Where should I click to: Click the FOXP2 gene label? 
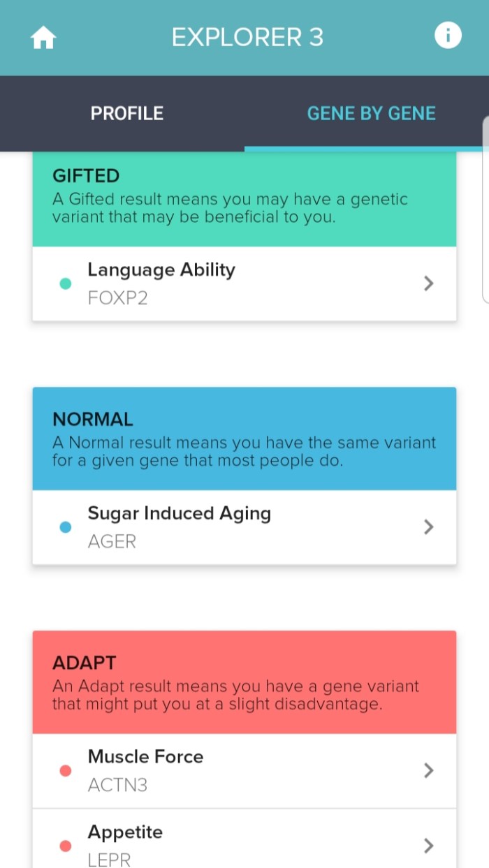(117, 298)
